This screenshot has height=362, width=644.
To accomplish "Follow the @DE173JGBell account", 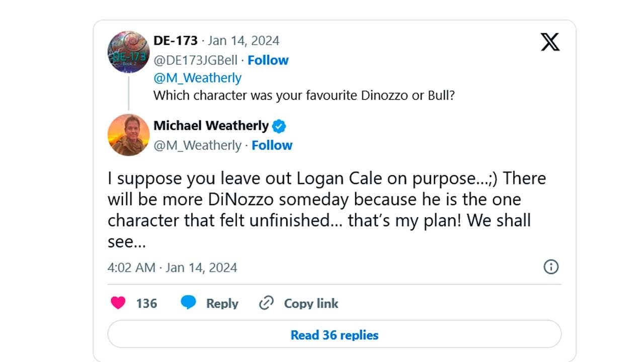I will point(268,60).
